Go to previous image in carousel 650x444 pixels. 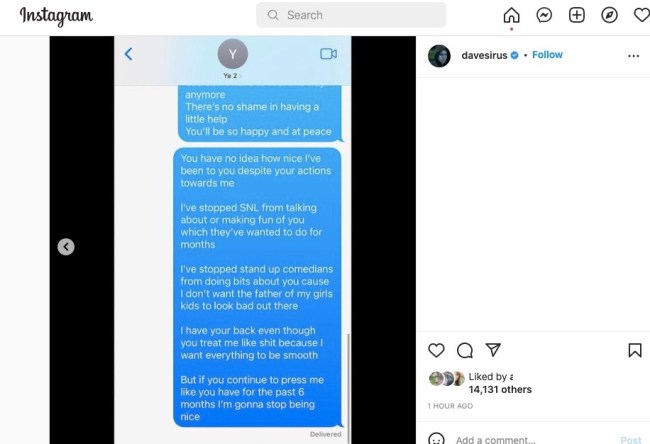66,247
